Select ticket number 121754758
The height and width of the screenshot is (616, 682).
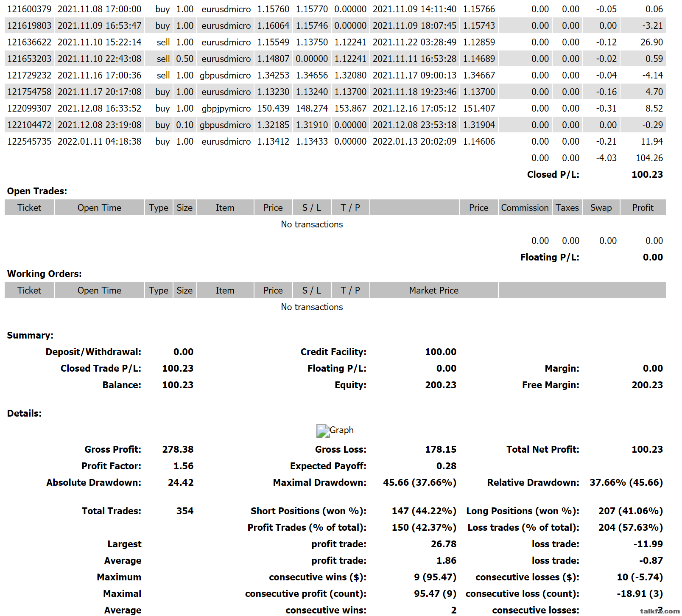pyautogui.click(x=29, y=92)
